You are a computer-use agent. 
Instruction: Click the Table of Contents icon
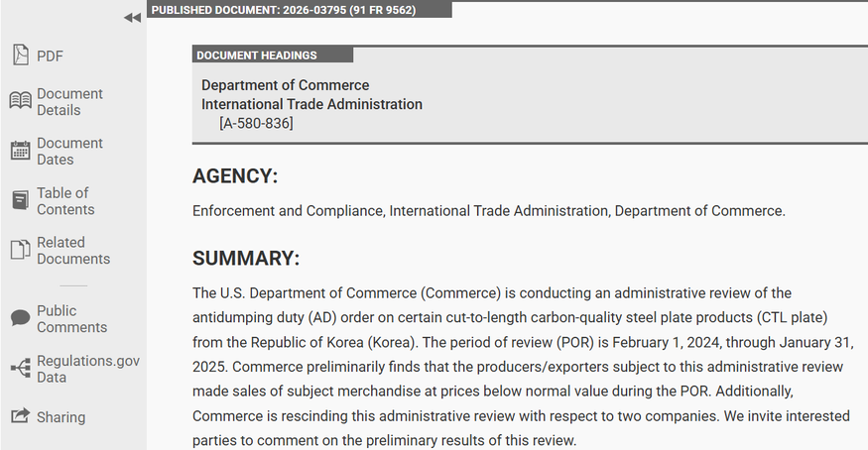point(20,200)
